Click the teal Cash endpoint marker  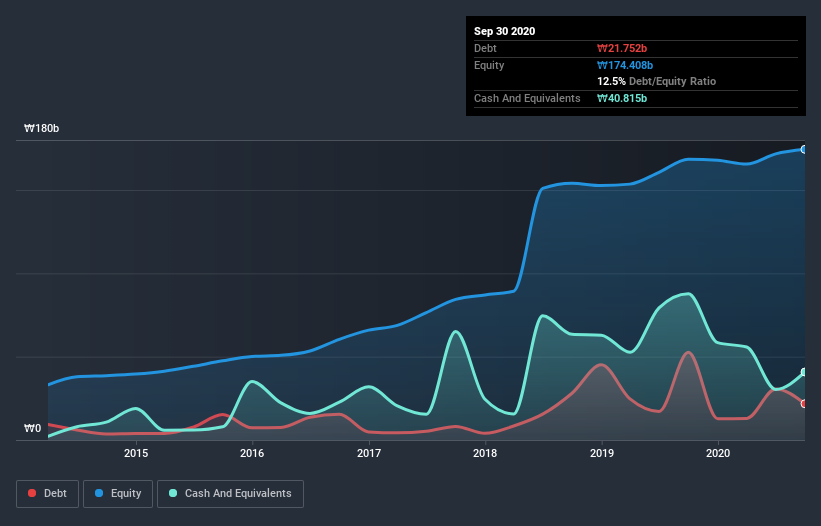[804, 372]
